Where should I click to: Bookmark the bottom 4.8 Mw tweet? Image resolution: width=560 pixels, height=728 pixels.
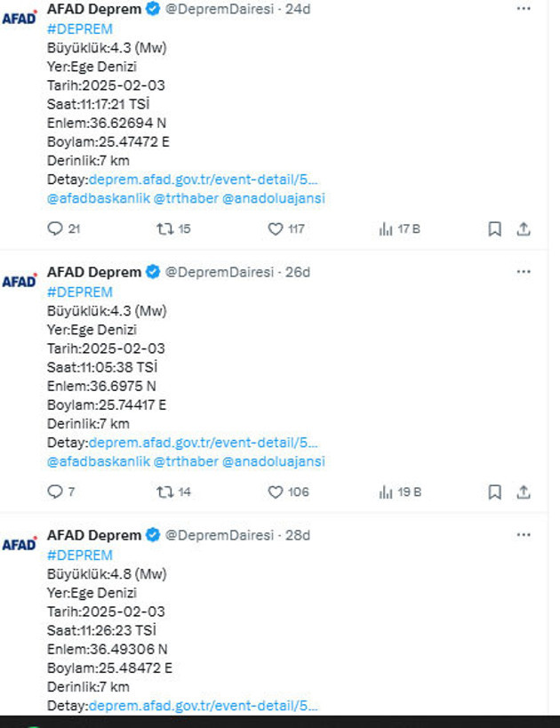tap(494, 724)
